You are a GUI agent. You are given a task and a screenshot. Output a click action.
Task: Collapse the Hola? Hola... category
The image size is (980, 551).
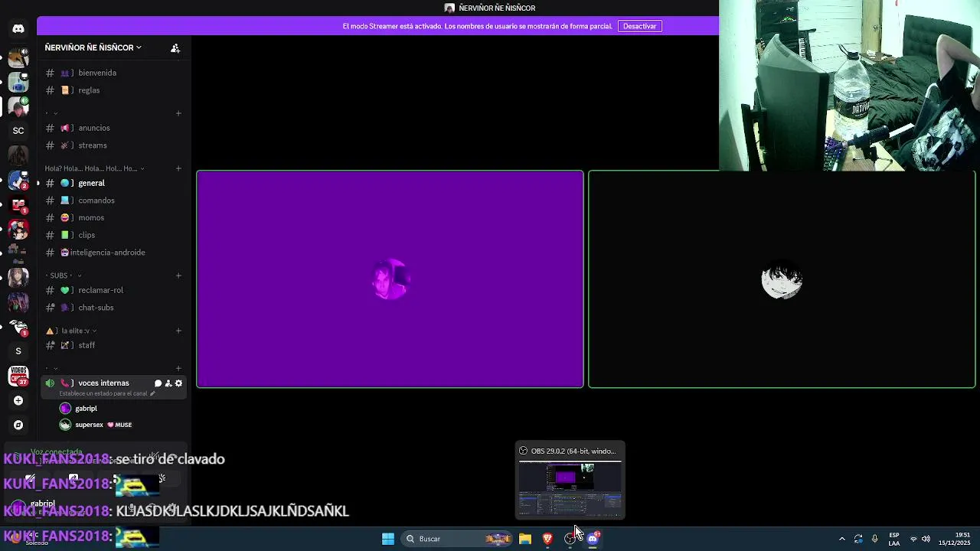(x=95, y=168)
